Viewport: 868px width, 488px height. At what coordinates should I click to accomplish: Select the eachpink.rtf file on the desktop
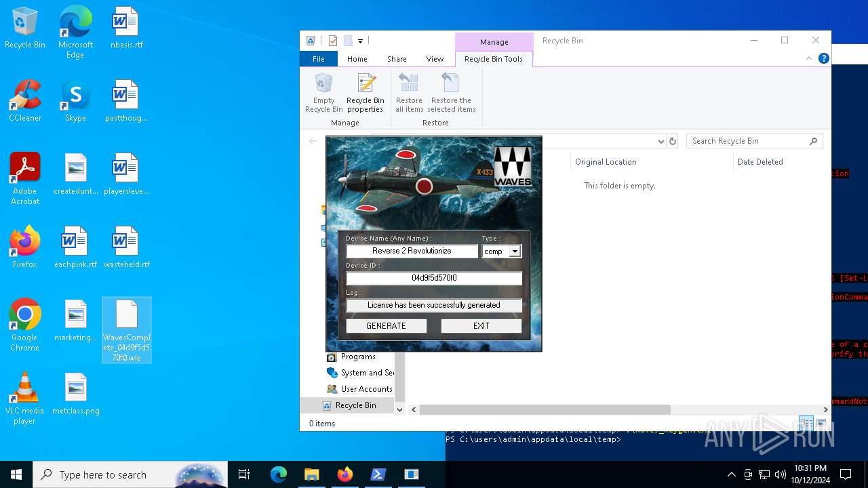click(75, 248)
